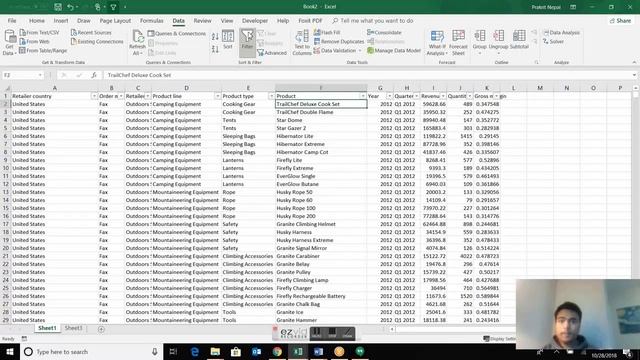This screenshot has height=360, width=640.
Task: Create a Forecast Sheet
Action: (x=458, y=42)
